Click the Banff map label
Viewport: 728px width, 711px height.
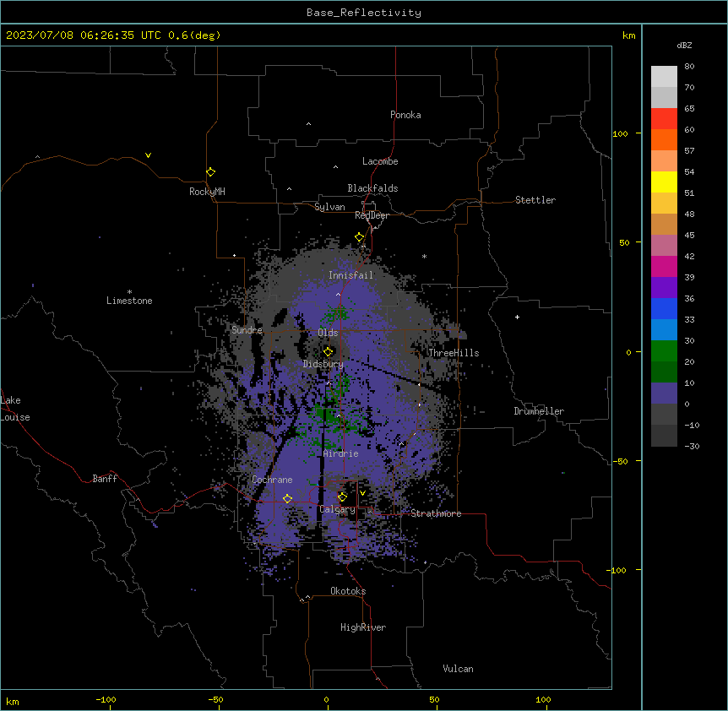click(x=105, y=479)
